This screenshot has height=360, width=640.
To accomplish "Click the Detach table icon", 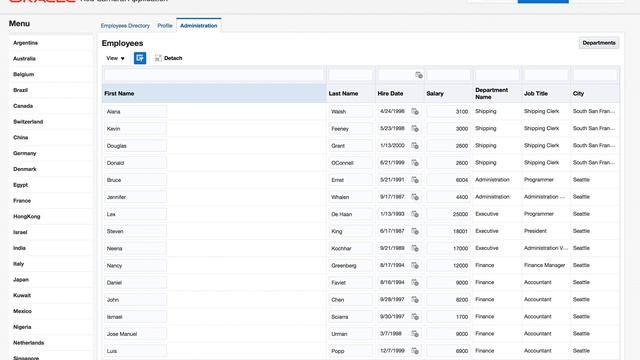I will point(158,58).
